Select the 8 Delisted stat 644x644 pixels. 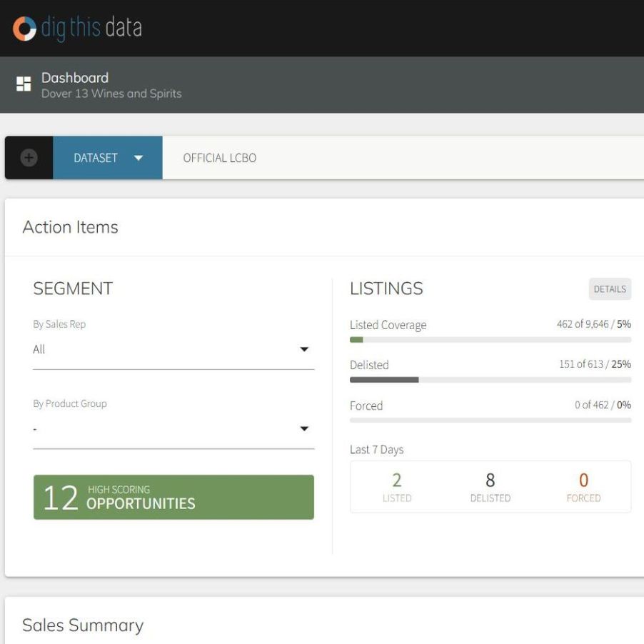(x=490, y=487)
